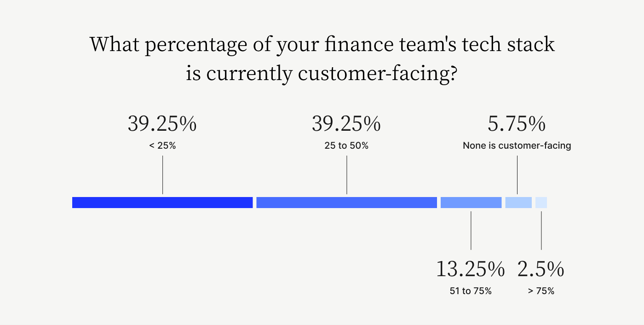644x325 pixels.
Task: Click the '51 to 75%' label
Action: point(471,291)
